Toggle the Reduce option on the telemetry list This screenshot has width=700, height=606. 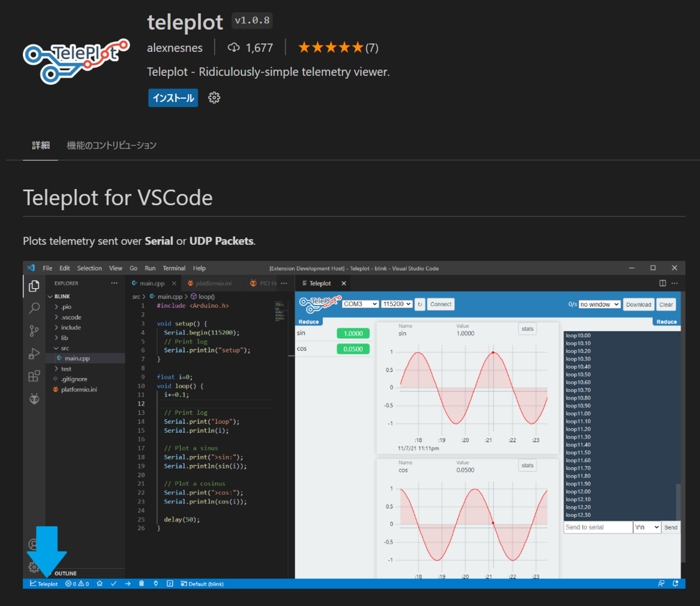(x=666, y=321)
